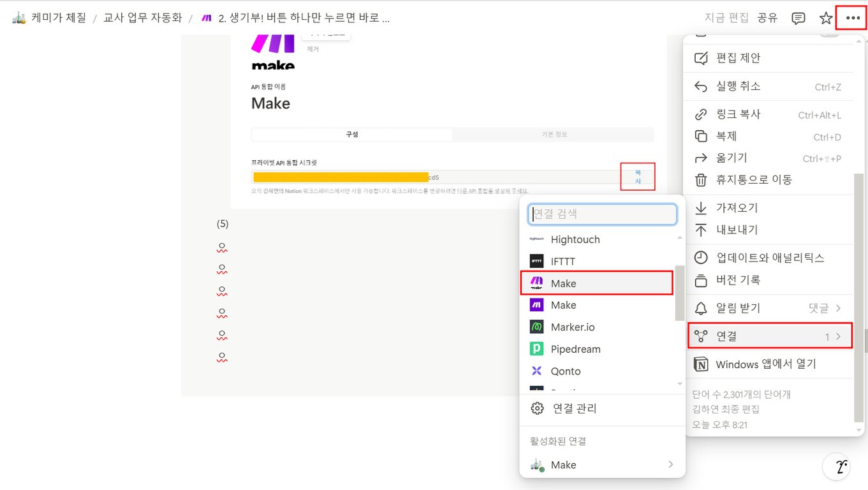868x490 pixels.
Task: Expand the active Make connection under 활성화된 연결
Action: (603, 465)
